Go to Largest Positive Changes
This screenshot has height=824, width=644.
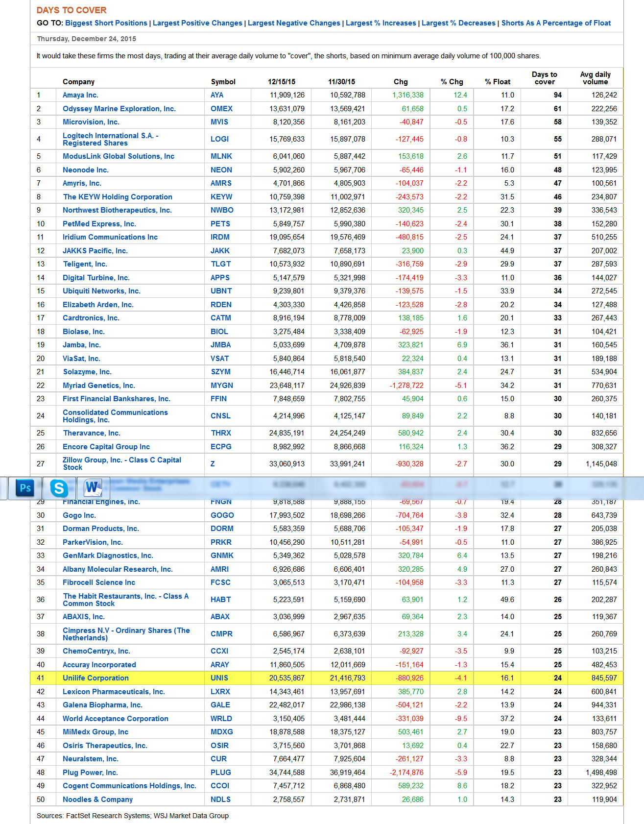point(197,23)
